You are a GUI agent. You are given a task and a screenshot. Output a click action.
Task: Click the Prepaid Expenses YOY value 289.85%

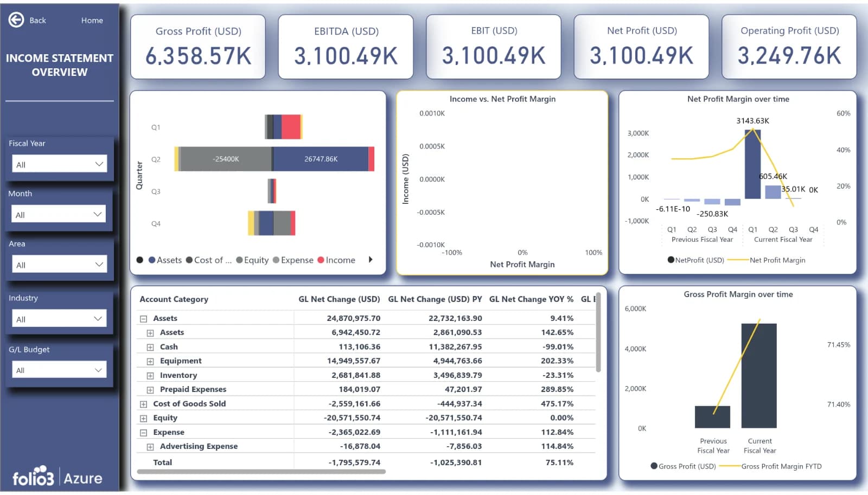(557, 389)
